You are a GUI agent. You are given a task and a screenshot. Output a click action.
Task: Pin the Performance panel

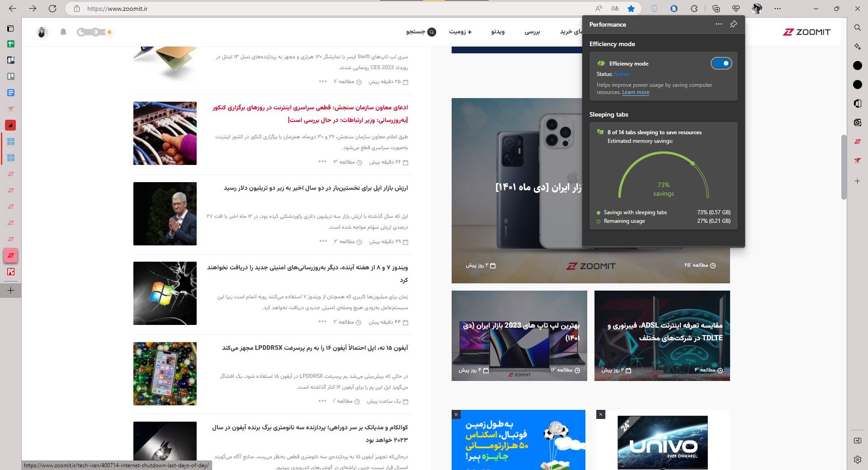(x=733, y=24)
